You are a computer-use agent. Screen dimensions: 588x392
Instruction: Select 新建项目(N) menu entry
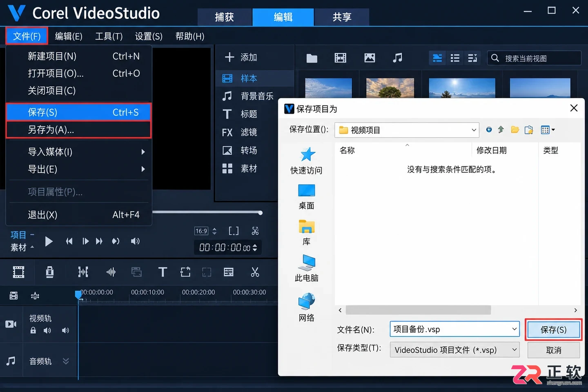[x=79, y=56]
